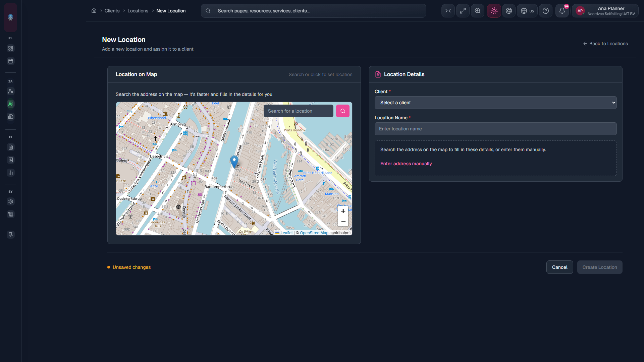Open the OpenStreetMap attribution link
The width and height of the screenshot is (644, 362).
(x=314, y=233)
